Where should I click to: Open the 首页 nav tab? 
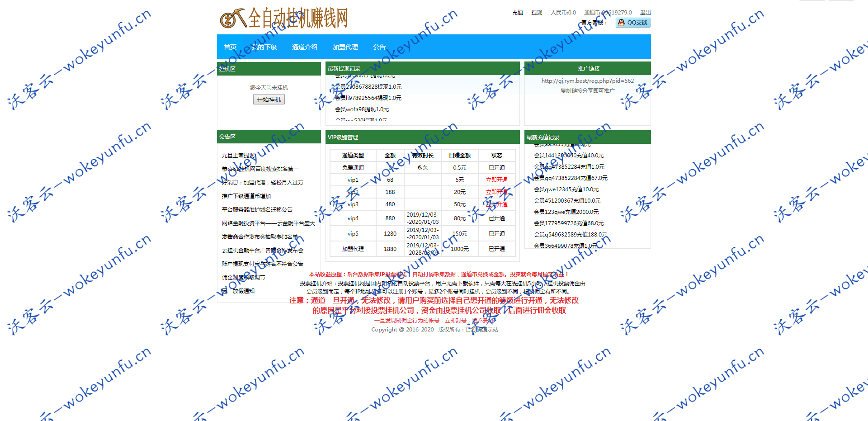(230, 47)
